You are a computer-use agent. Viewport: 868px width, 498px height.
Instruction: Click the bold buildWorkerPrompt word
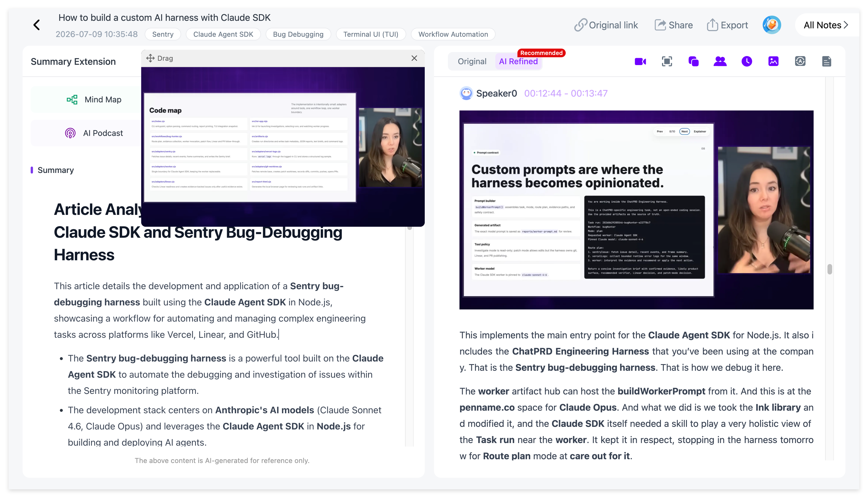point(661,391)
